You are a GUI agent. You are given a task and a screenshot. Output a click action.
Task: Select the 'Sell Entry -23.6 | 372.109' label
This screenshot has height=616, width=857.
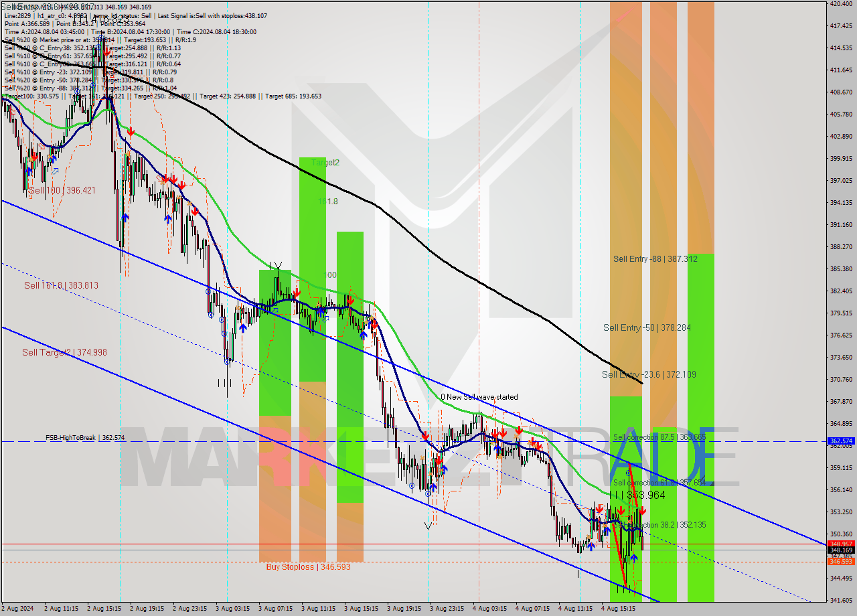click(649, 374)
